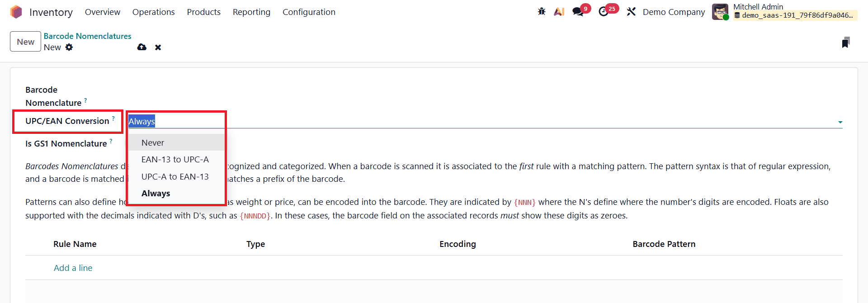The image size is (868, 303).
Task: Choose EAN-13 to UPC-A conversion option
Action: pos(175,159)
